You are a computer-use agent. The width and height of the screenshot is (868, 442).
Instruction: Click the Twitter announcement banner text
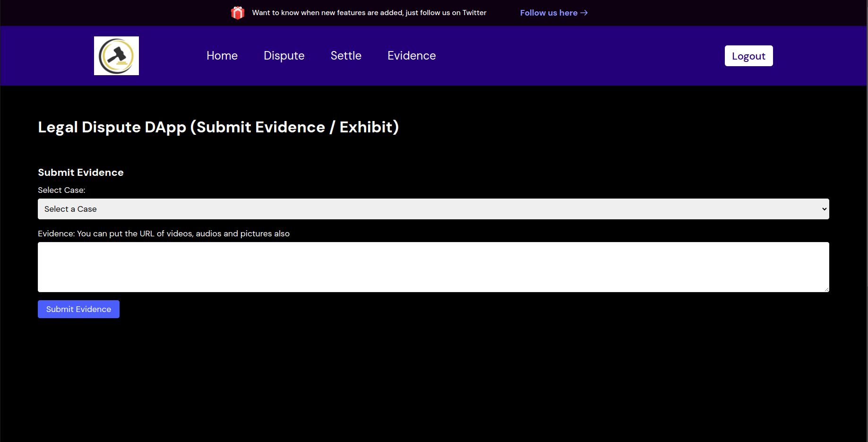coord(369,13)
